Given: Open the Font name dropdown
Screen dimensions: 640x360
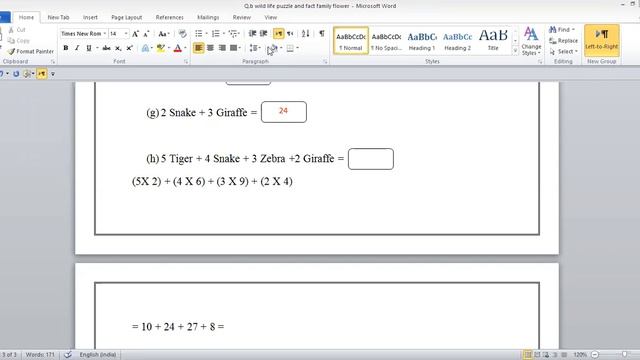Looking at the screenshot, I should pos(105,34).
